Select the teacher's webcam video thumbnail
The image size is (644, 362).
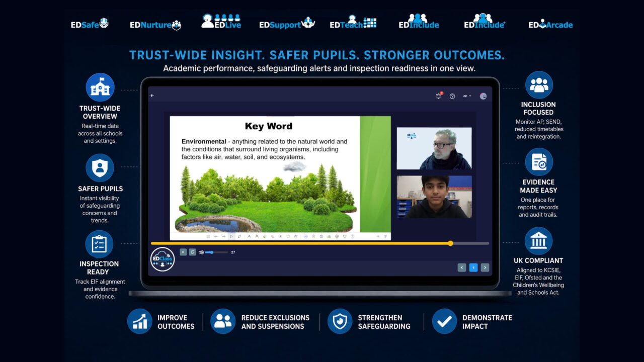(x=434, y=148)
